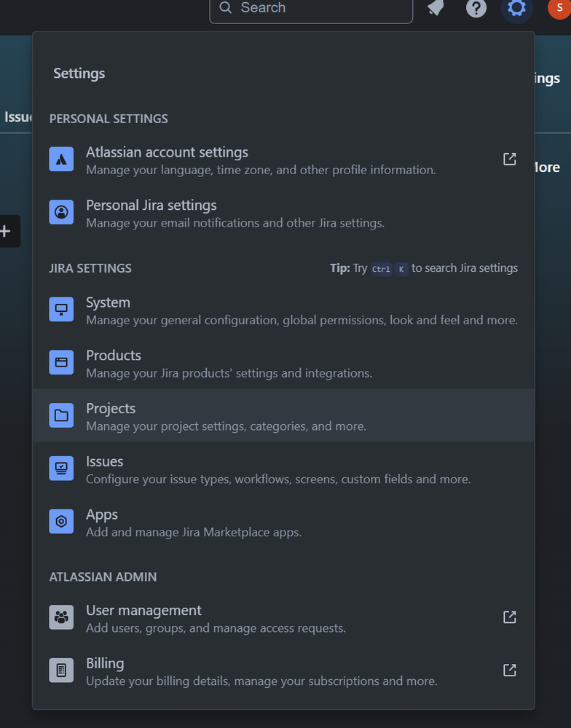Click the Issues checklist icon tile
Screen dimensions: 571x728
pyautogui.click(x=61, y=468)
